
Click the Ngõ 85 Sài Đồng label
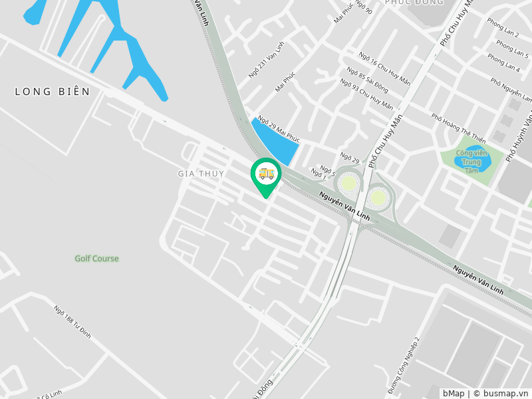point(367,80)
